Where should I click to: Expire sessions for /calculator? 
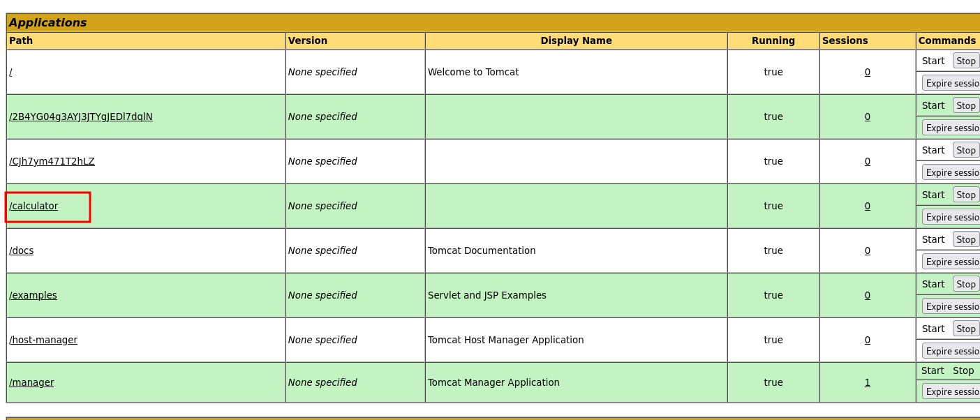(951, 217)
